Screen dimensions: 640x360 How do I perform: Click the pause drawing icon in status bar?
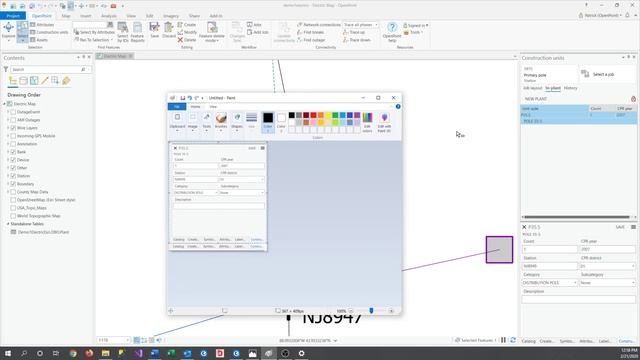pyautogui.click(x=504, y=340)
